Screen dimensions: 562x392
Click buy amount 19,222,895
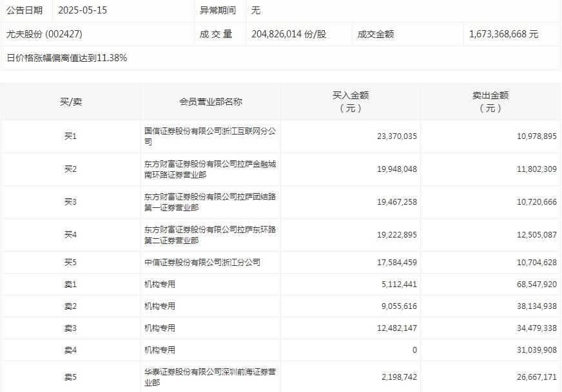pos(397,235)
